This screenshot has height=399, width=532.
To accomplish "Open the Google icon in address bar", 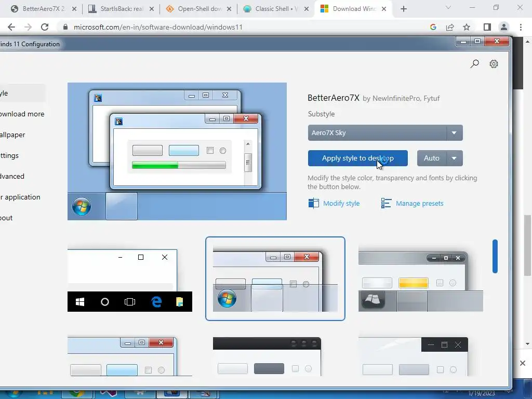I will pyautogui.click(x=433, y=27).
